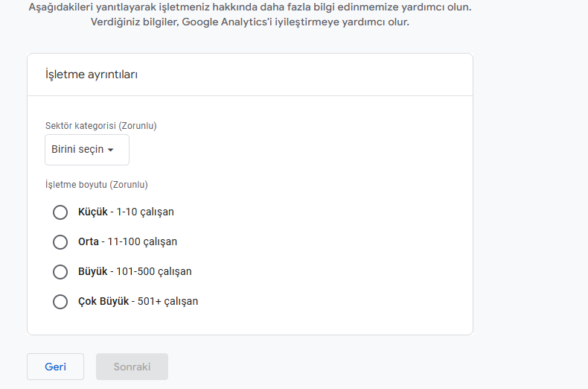Click the İşletme ayrıntıları card heading
The width and height of the screenshot is (588, 389).
92,75
